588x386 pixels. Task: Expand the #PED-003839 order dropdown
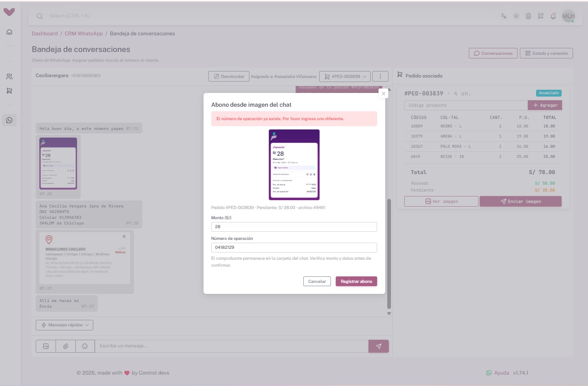pos(346,76)
